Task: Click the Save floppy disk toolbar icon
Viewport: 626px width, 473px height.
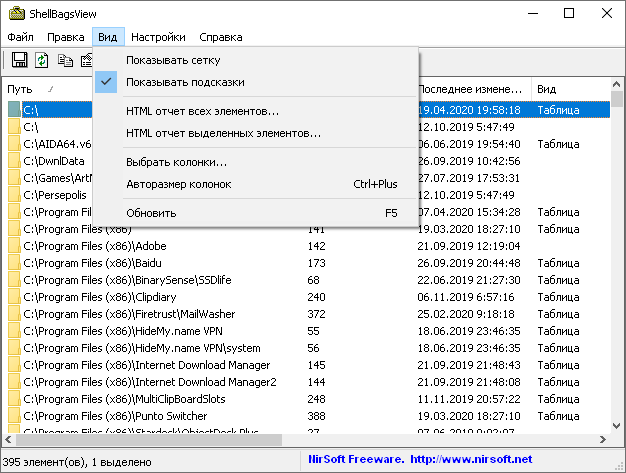Action: 19,60
